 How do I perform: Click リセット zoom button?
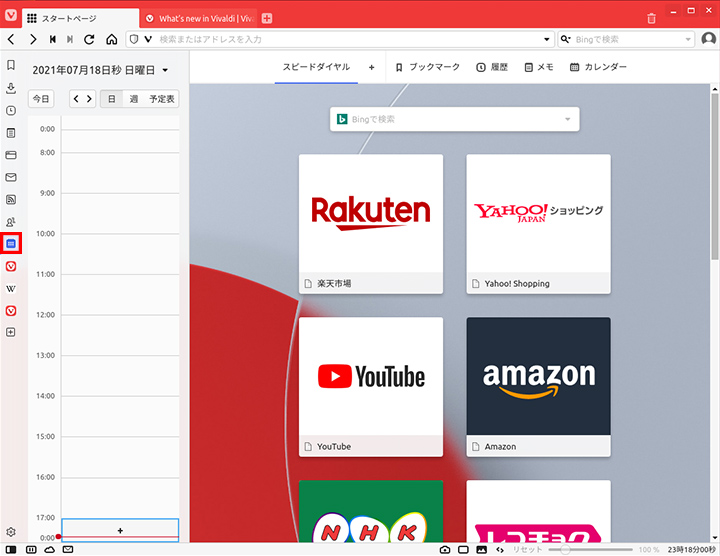click(527, 550)
